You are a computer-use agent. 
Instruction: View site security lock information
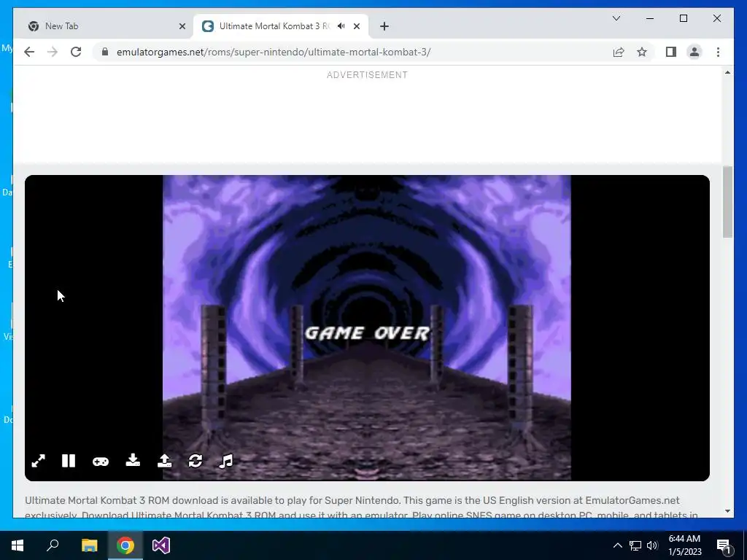click(105, 52)
